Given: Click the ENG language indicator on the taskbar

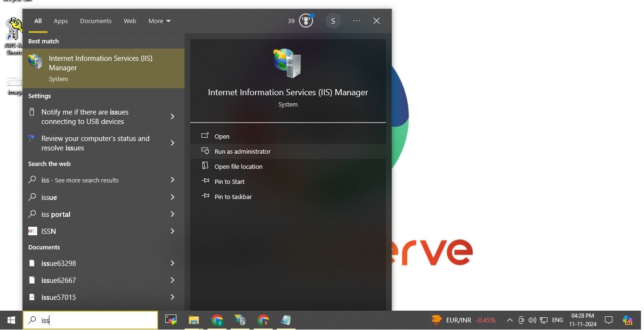Looking at the screenshot, I should [557, 320].
